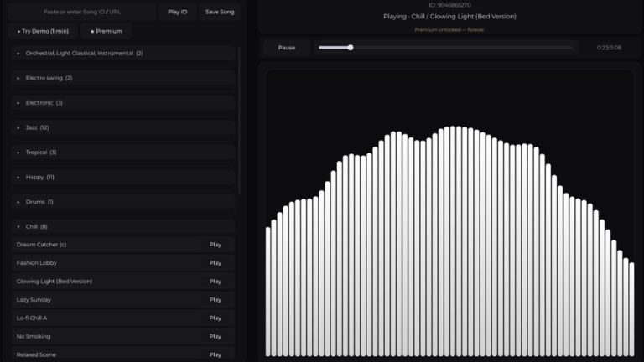Click the 'No Smoking' song title
644x362 pixels.
tap(34, 337)
